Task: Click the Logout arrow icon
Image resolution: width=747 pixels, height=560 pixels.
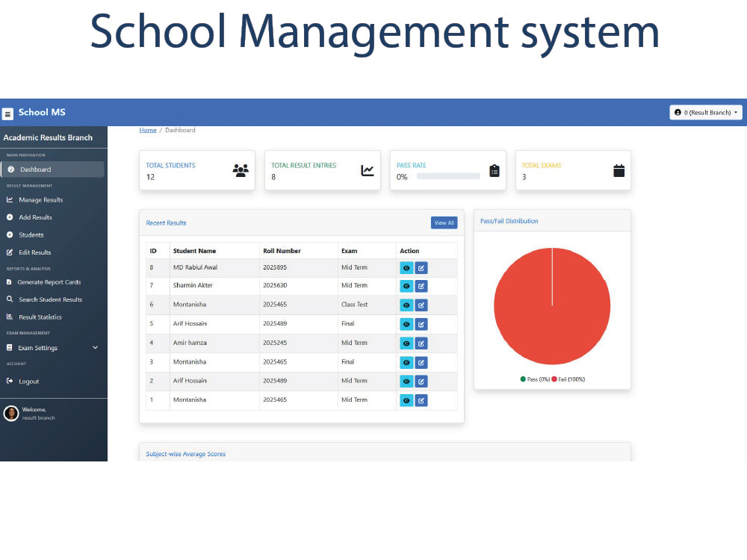Action: 10,381
